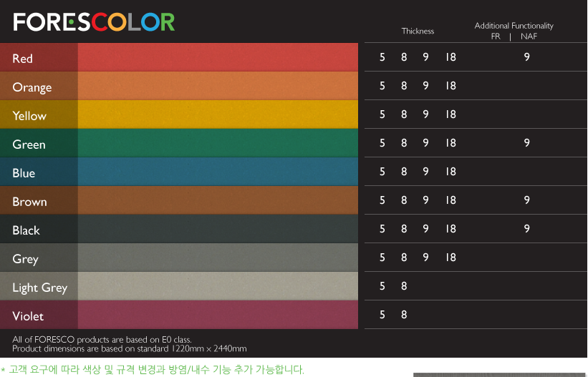
Task: Pick the Green color swatch band
Action: 218,143
